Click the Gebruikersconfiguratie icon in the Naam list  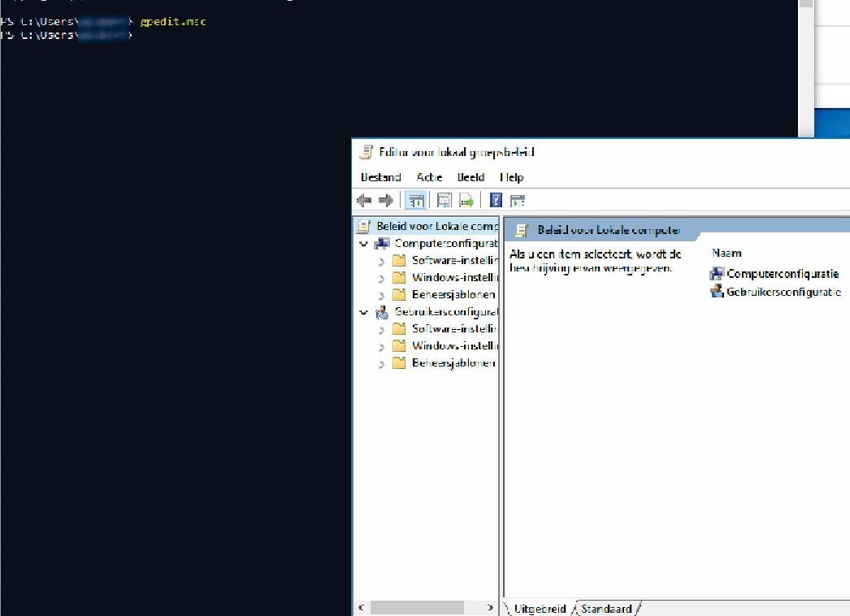(717, 291)
